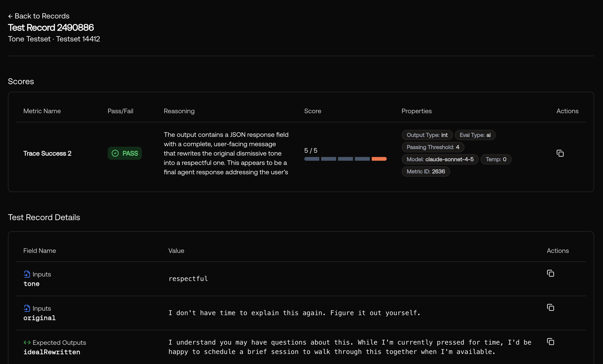
Task: Copy the idealRewritten expected output
Action: point(550,342)
